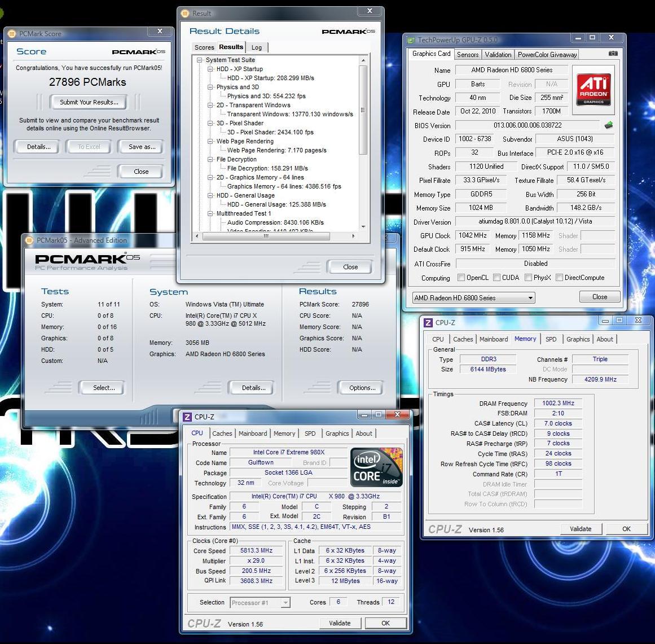
Task: Click the horizontal scrollbar thumb in results tree
Action: [x=266, y=236]
